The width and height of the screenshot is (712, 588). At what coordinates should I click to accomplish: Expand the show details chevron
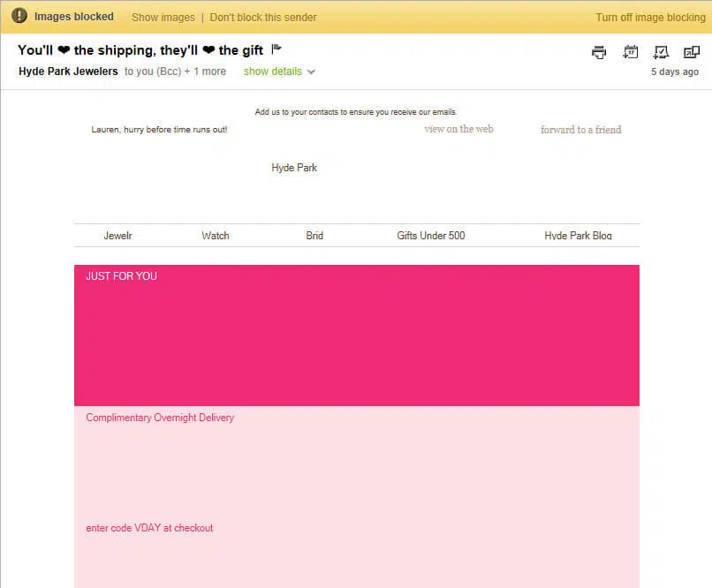311,72
